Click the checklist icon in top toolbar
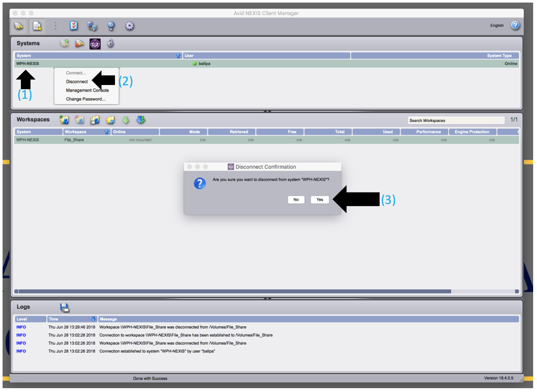Viewport: 537px width, 392px height. (74, 26)
